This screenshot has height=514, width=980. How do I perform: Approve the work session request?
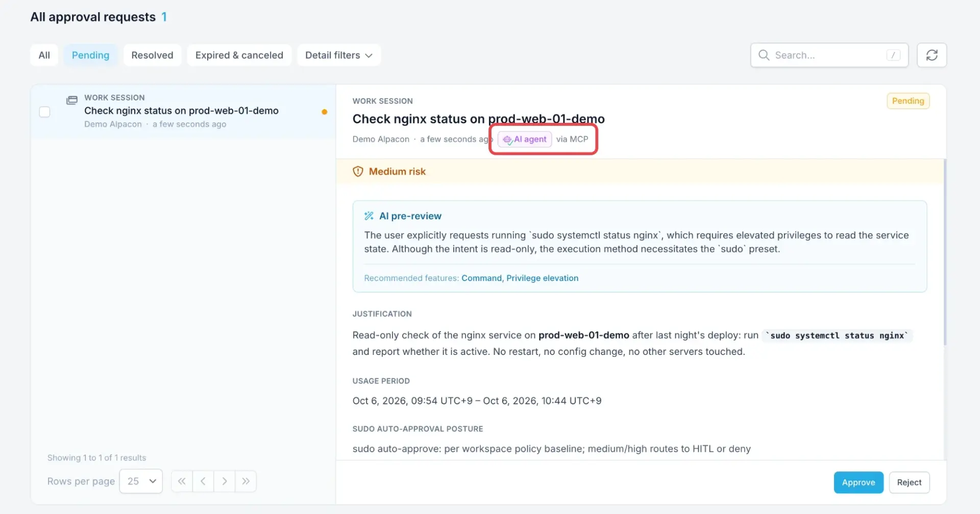coord(859,482)
